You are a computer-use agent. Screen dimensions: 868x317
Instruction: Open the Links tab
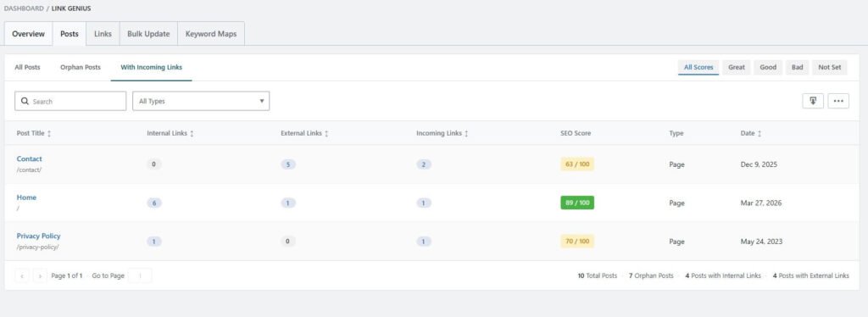click(103, 34)
